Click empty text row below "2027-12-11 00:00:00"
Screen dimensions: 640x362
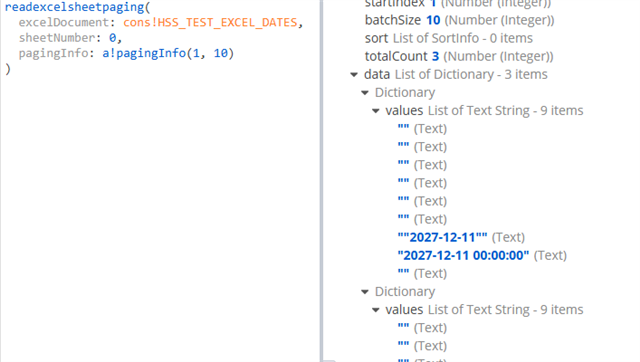tap(422, 273)
